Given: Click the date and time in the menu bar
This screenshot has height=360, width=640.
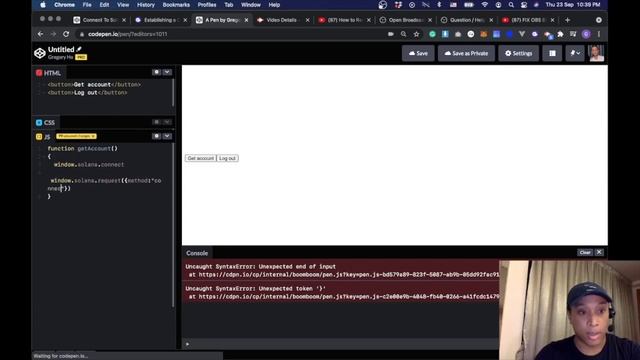Looking at the screenshot, I should tap(573, 5).
